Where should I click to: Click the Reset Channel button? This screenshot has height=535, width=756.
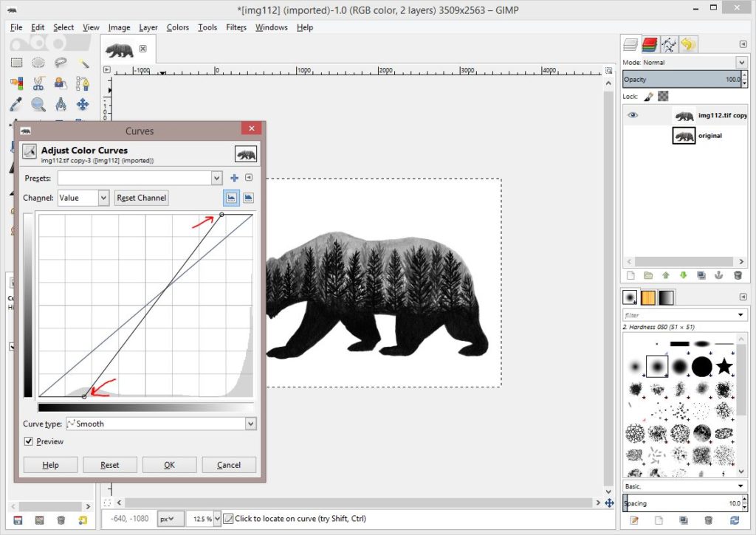[x=141, y=198]
